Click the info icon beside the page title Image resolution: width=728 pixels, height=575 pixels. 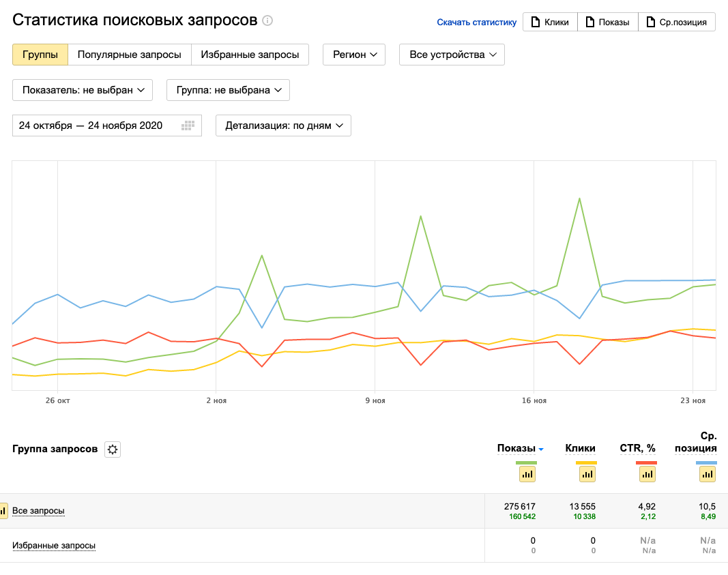point(267,20)
